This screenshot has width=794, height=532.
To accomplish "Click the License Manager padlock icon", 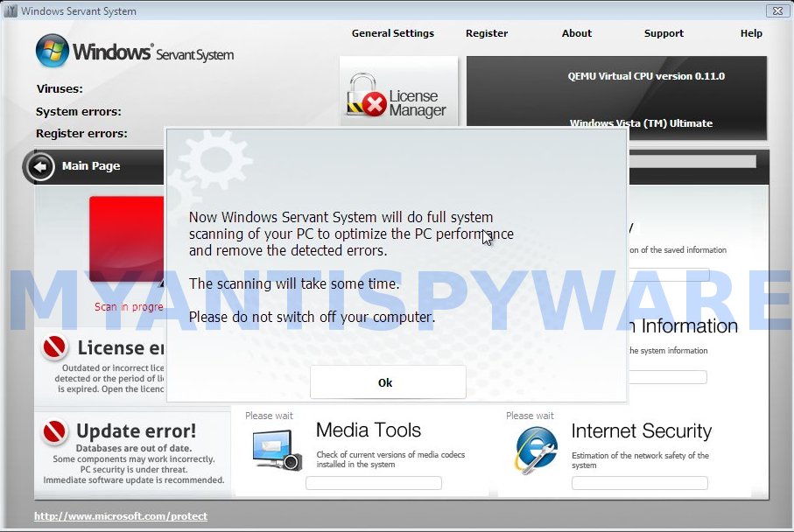I will pos(366,95).
